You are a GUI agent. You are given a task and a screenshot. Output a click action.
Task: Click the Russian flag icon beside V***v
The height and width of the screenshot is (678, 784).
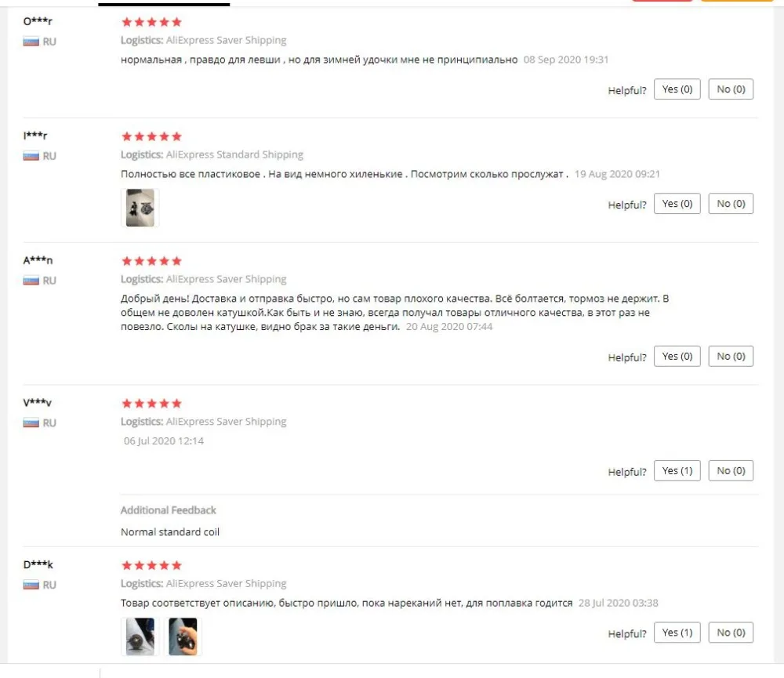tap(31, 423)
